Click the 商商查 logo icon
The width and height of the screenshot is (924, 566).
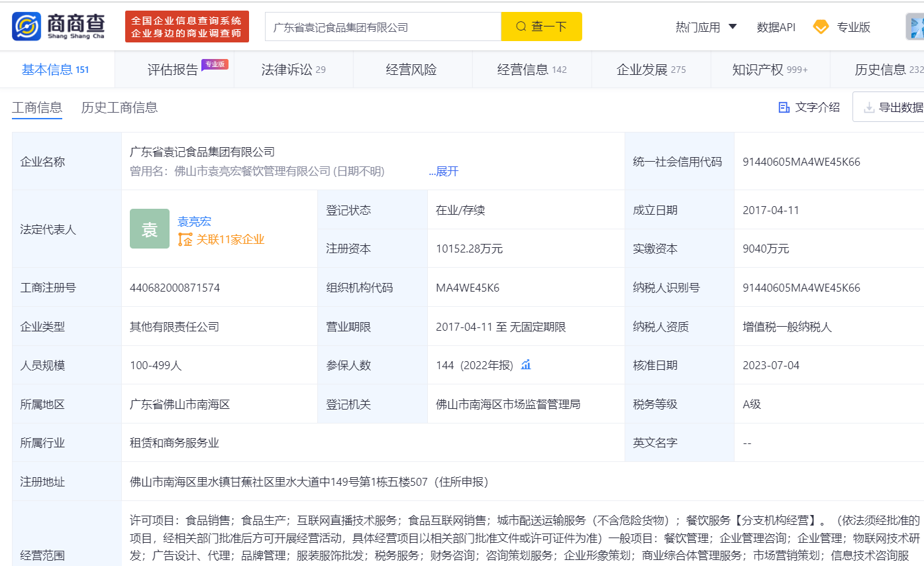pos(26,27)
